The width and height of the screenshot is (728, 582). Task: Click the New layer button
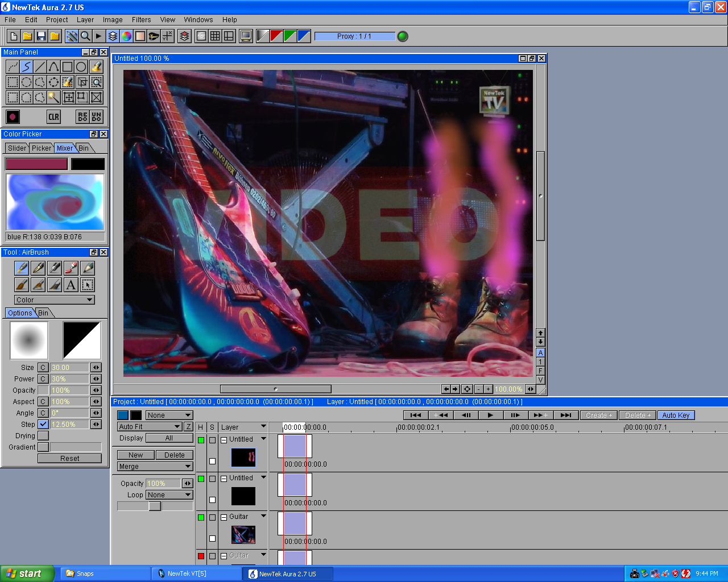135,455
